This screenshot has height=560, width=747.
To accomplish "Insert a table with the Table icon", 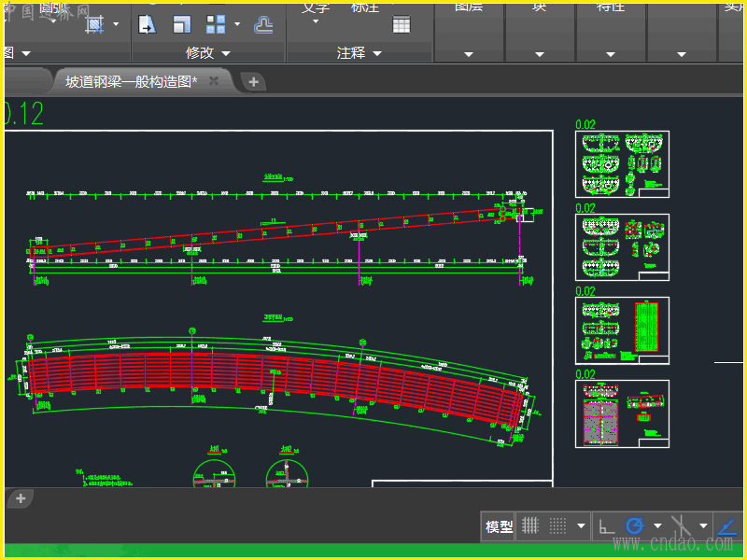I will [x=402, y=25].
